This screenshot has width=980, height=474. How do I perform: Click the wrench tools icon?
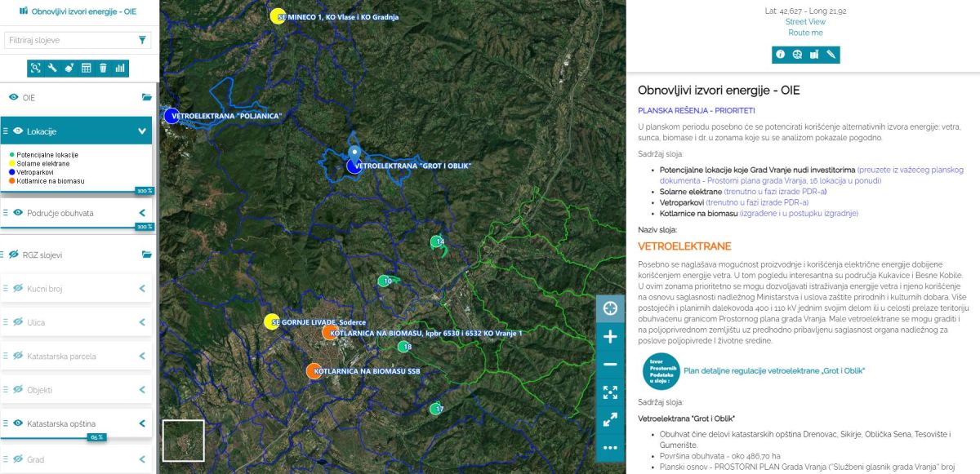pyautogui.click(x=52, y=68)
